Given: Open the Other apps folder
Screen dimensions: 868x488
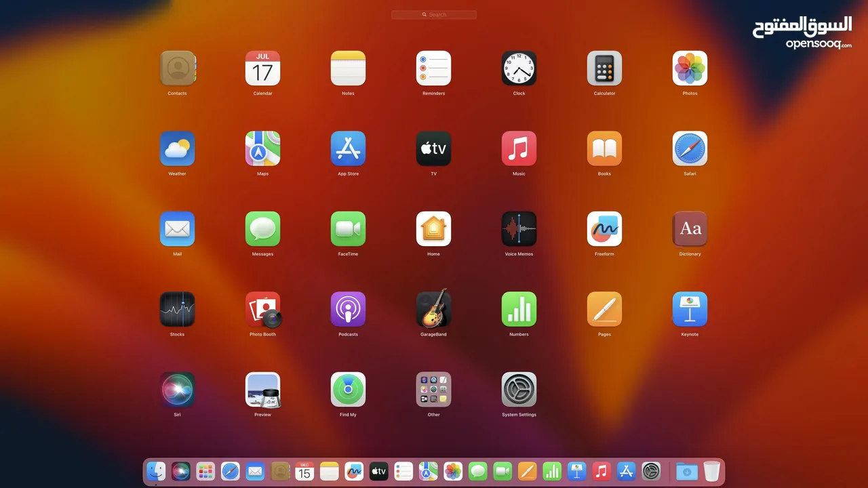Looking at the screenshot, I should click(x=433, y=389).
